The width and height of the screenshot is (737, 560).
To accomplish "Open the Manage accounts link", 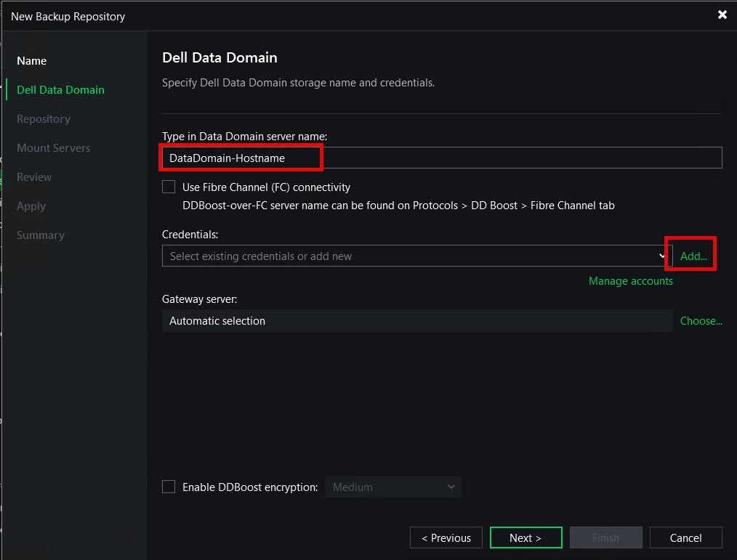I will coord(630,281).
